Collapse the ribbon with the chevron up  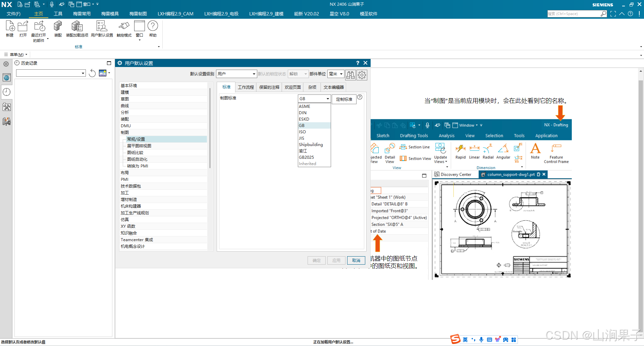(622, 14)
